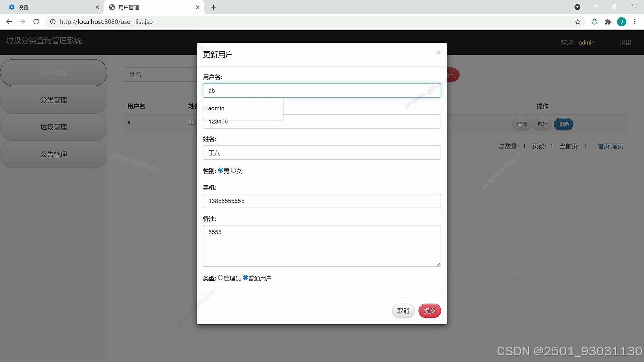Image resolution: width=644 pixels, height=362 pixels.
Task: Click the hexagon extension icon in toolbar
Action: [594, 22]
